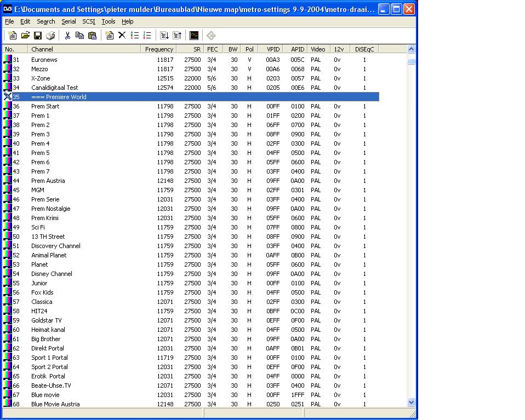
Task: Select the Prem Austria channel
Action: 191,181
